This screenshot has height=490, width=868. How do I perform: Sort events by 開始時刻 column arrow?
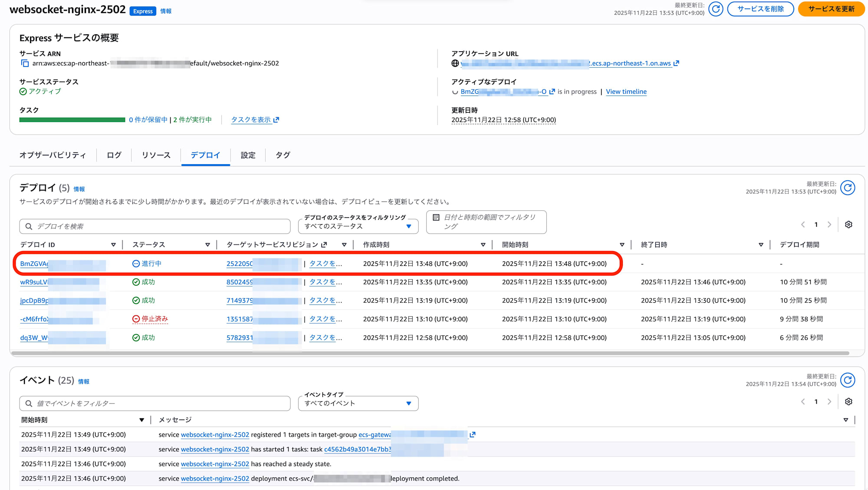click(141, 420)
